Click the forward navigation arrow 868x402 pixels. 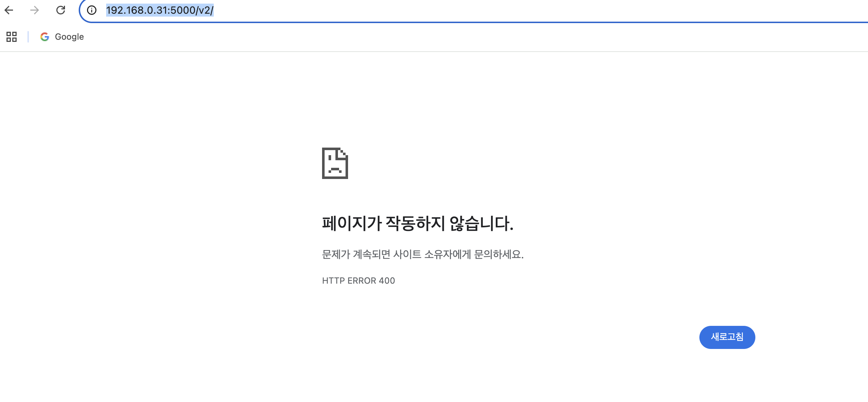35,10
